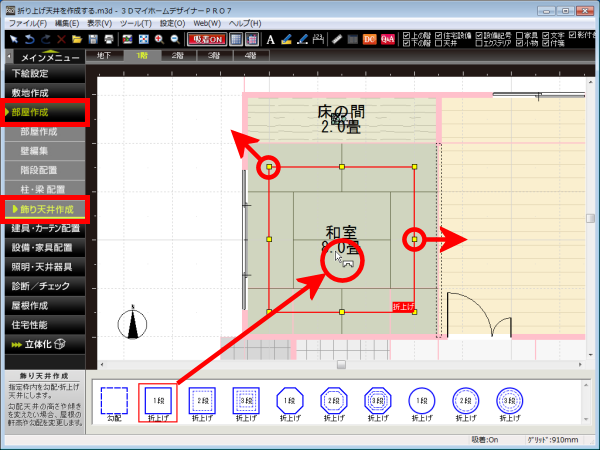The image size is (600, 450).
Task: Choose square 2段 折上げ ceiling
Action: click(x=202, y=404)
